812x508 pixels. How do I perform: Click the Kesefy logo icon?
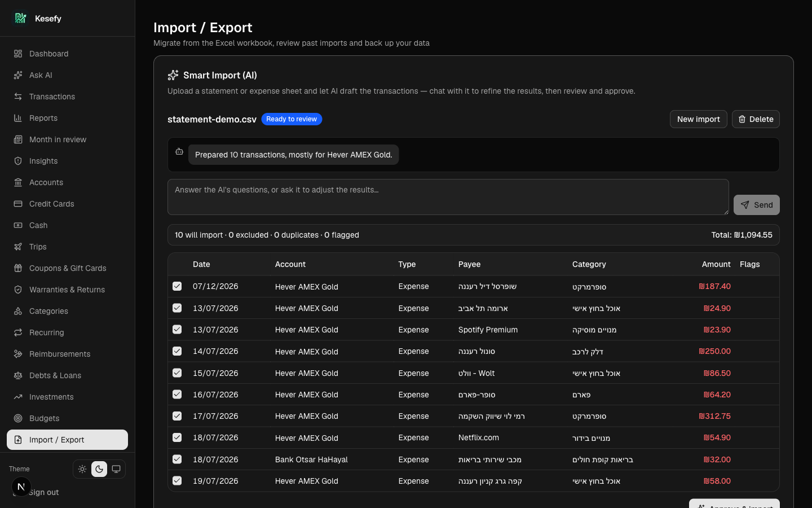coord(21,18)
